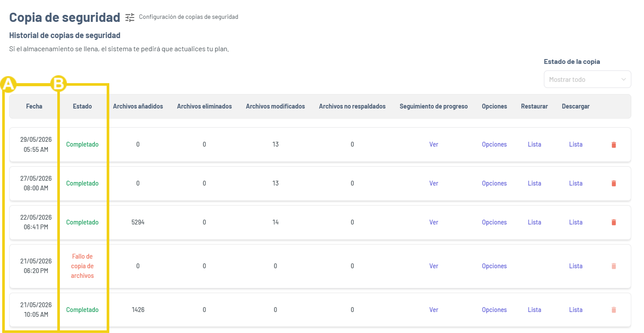The height and width of the screenshot is (333, 644).
Task: Click download Lista for 29/05/2026 05:55 AM backup
Action: point(576,144)
